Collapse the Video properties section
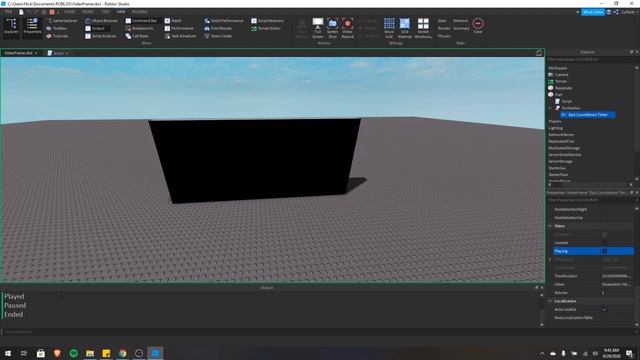This screenshot has width=640, height=360. (x=550, y=226)
